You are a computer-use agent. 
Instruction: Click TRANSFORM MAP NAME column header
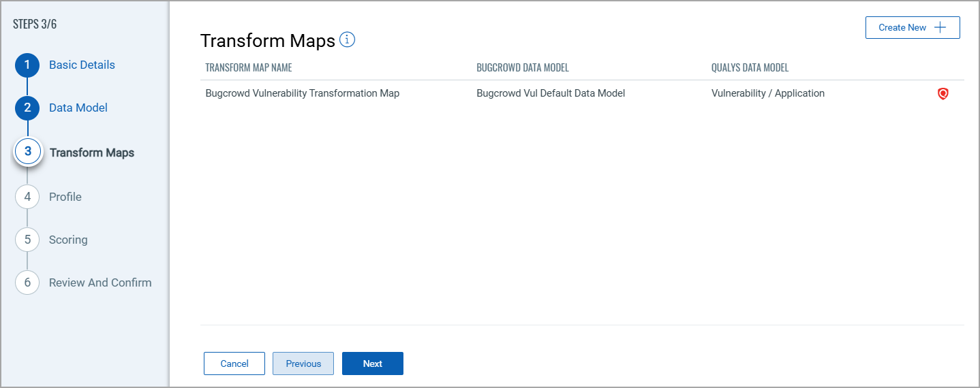pyautogui.click(x=249, y=67)
